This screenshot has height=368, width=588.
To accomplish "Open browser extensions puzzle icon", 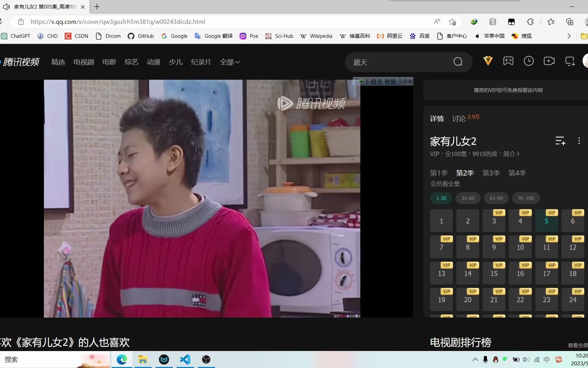I will [x=530, y=22].
